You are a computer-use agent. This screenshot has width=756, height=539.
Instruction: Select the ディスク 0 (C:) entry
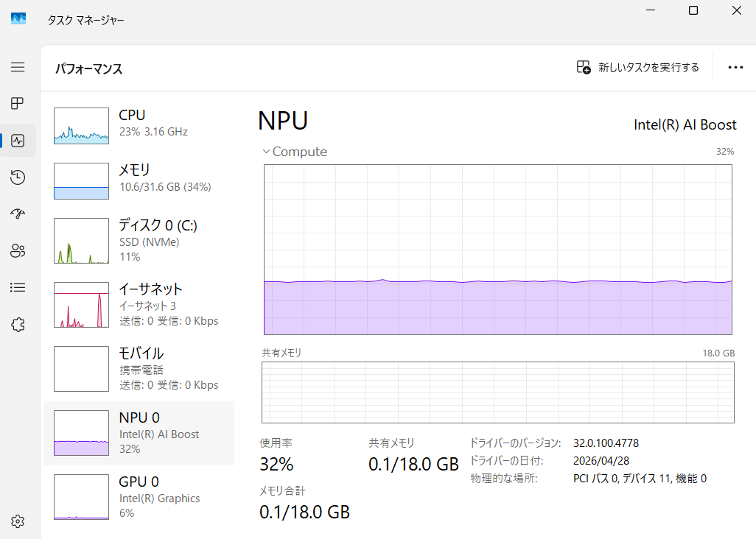click(x=139, y=240)
